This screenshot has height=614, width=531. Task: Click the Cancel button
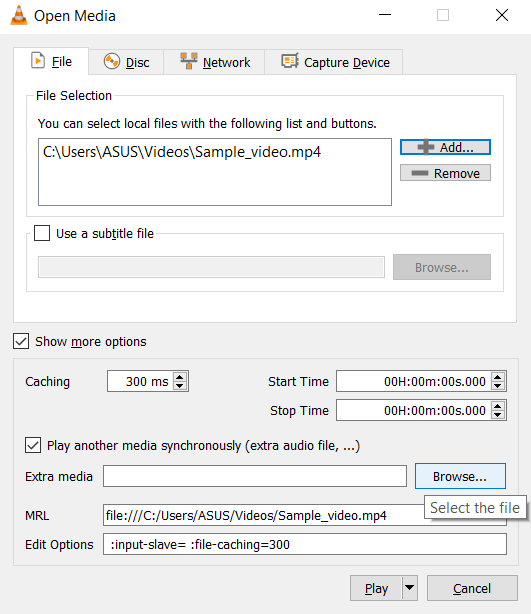[x=472, y=588]
